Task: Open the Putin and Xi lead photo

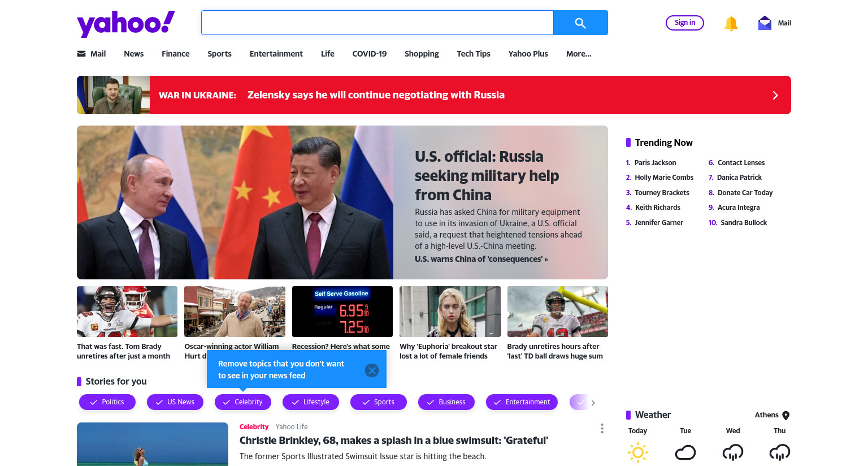Action: pyautogui.click(x=235, y=202)
